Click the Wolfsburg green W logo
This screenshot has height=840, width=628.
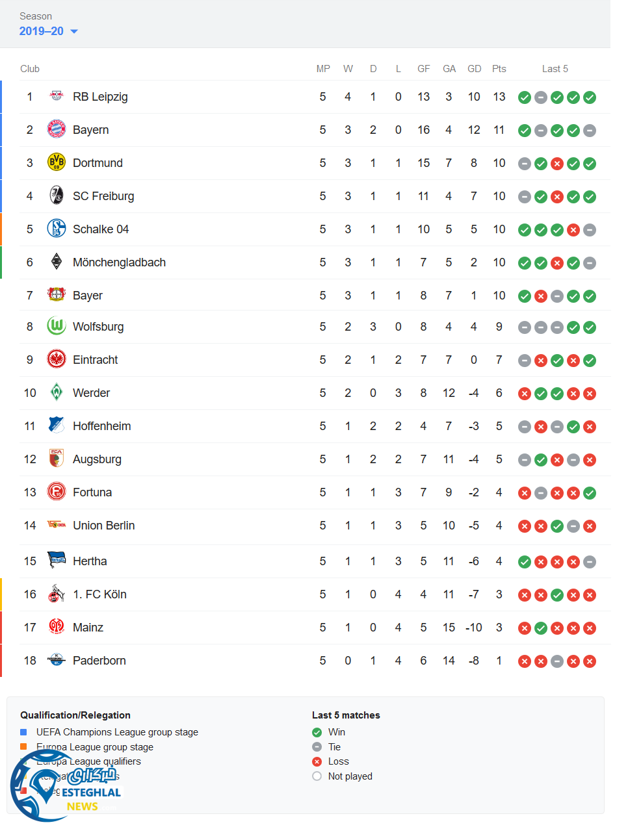click(x=57, y=326)
